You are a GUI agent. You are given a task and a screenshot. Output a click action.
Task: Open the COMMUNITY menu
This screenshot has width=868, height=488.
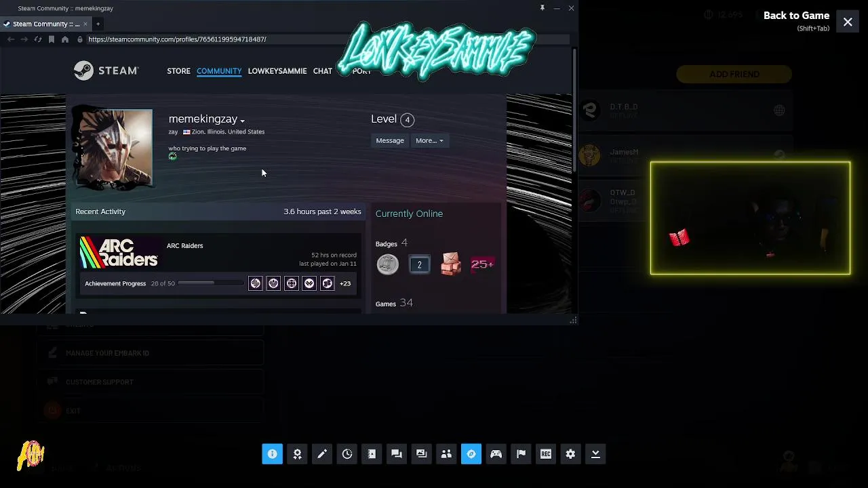[x=219, y=71]
